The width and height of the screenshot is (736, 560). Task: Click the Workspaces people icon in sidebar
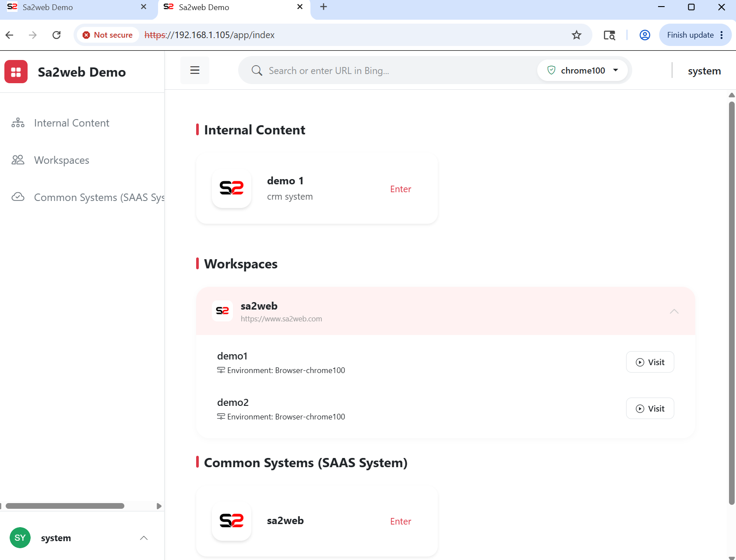point(18,160)
